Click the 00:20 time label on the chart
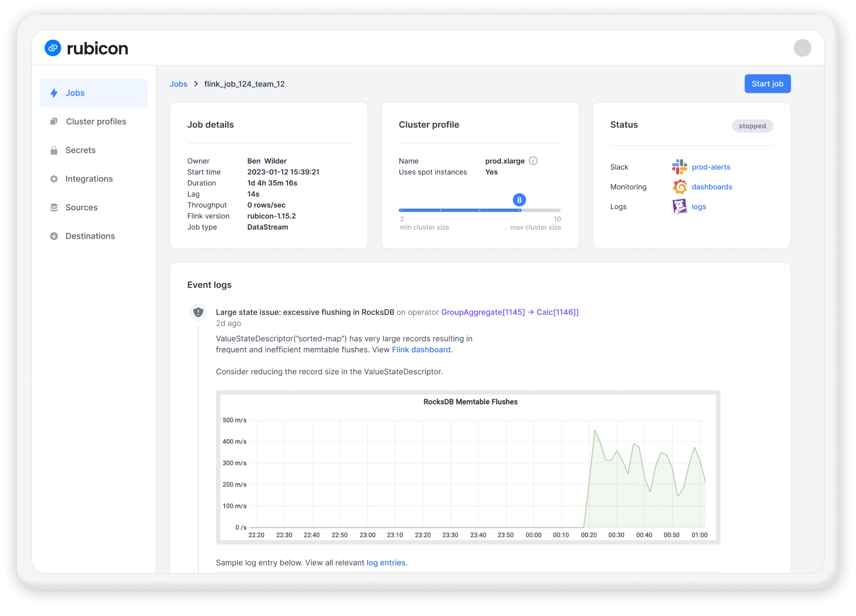This screenshot has width=856, height=616. (588, 535)
